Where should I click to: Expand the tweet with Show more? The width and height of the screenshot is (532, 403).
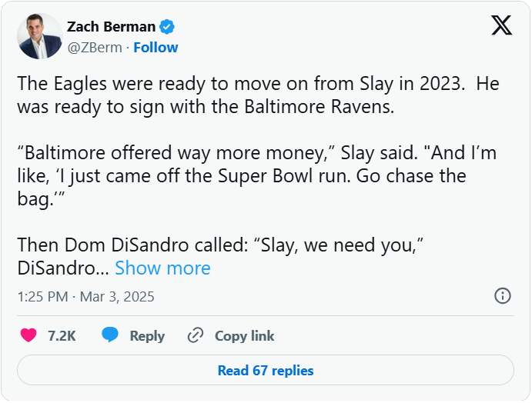pos(162,268)
